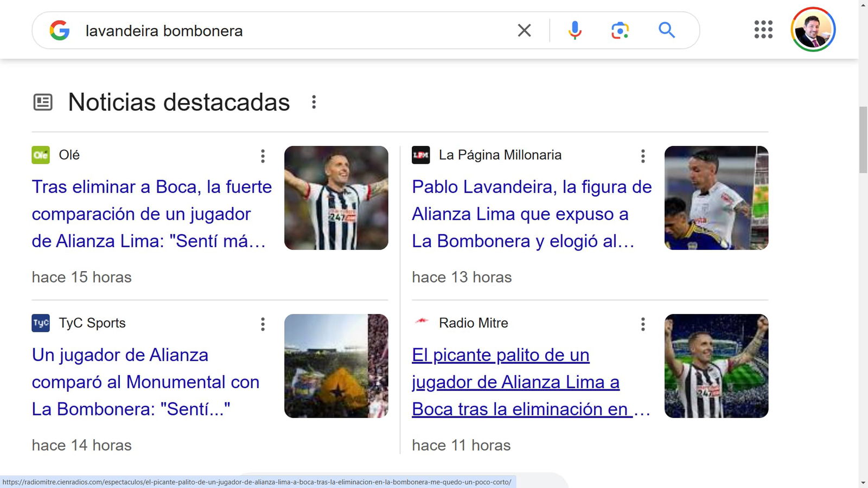Open Olé headline Tras eliminar a Boca

(152, 214)
